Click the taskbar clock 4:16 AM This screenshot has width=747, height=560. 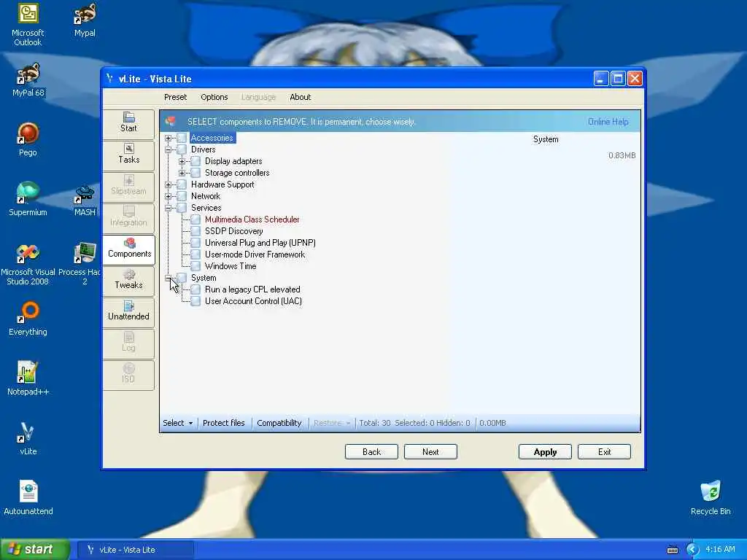click(x=720, y=550)
